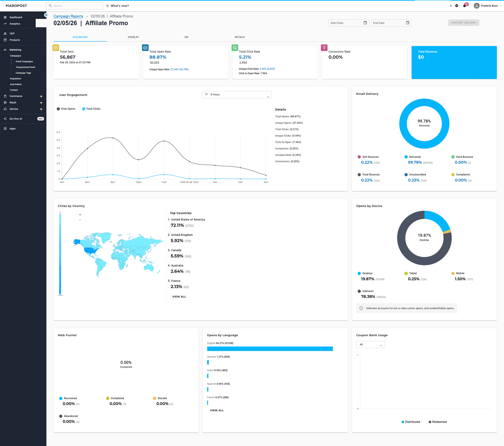Viewport: 504px width, 446px height.
Task: Click the Hard Bounces green legend dot
Action: coord(453,157)
